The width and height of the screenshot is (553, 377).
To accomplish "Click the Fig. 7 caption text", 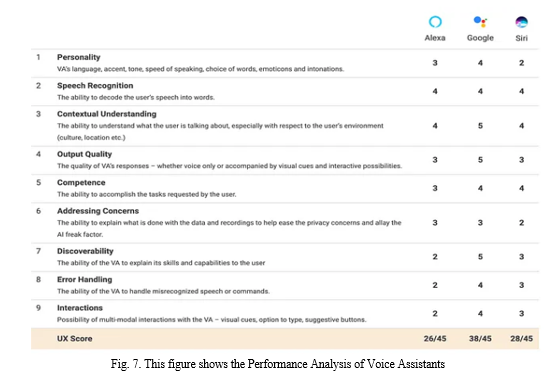I will point(278,364).
